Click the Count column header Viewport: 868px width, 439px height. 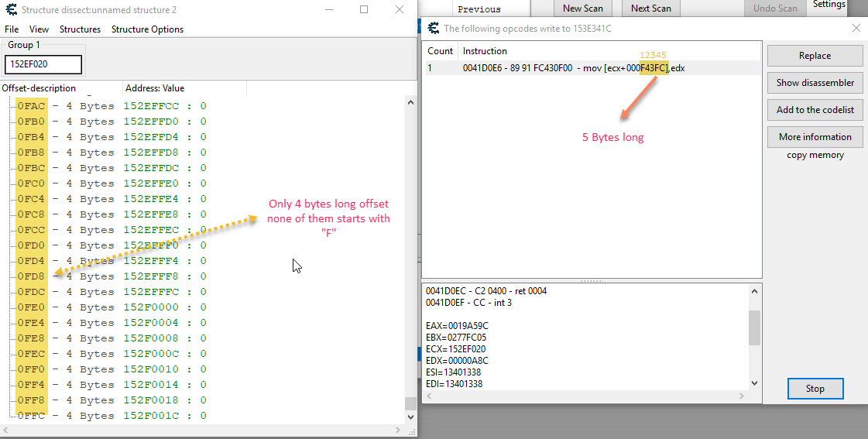[x=440, y=51]
